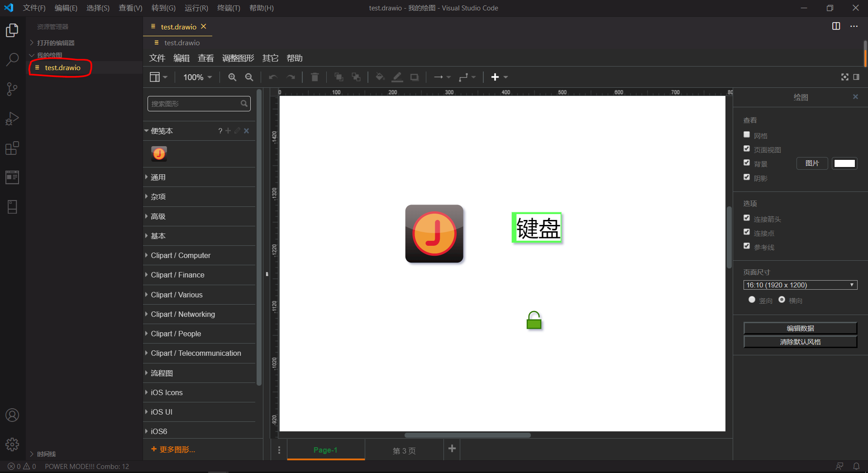Click the search magnifier in shape search box
868x473 pixels.
(x=244, y=104)
